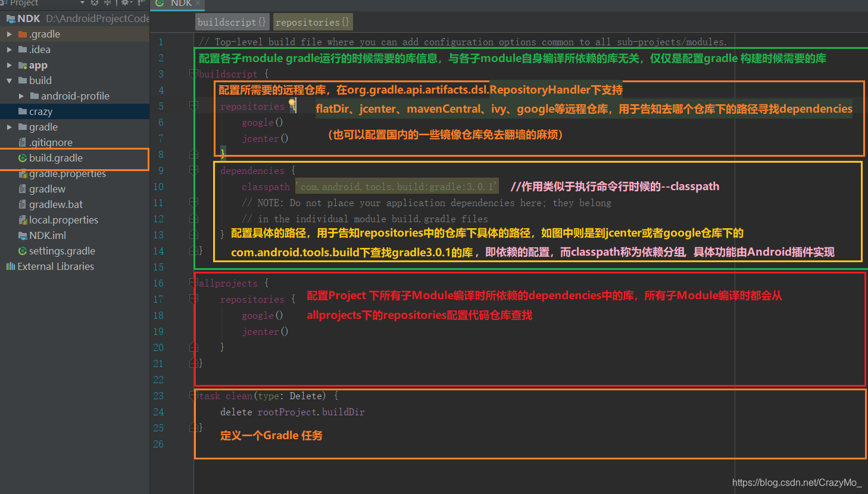Click the gradlew file icon

point(23,189)
